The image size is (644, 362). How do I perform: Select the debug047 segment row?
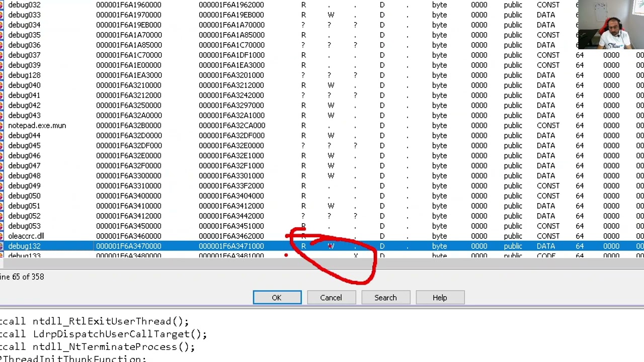pyautogui.click(x=322, y=165)
